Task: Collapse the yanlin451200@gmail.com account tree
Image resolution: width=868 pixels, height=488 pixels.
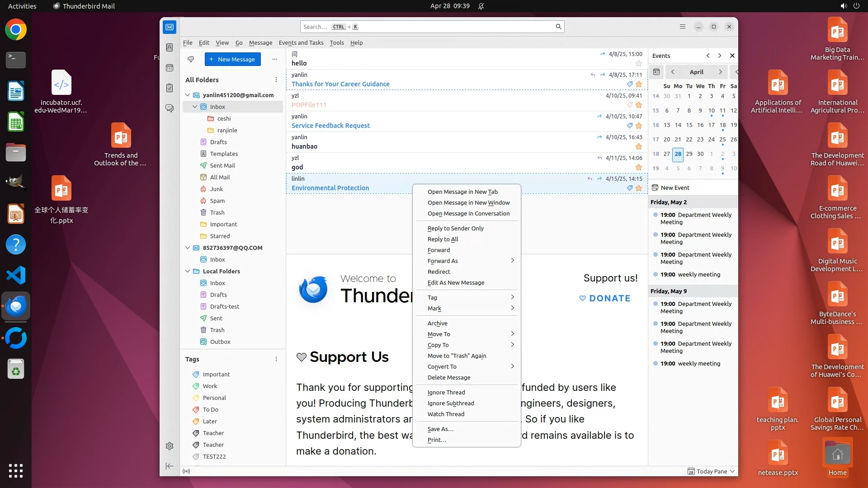Action: coord(188,95)
